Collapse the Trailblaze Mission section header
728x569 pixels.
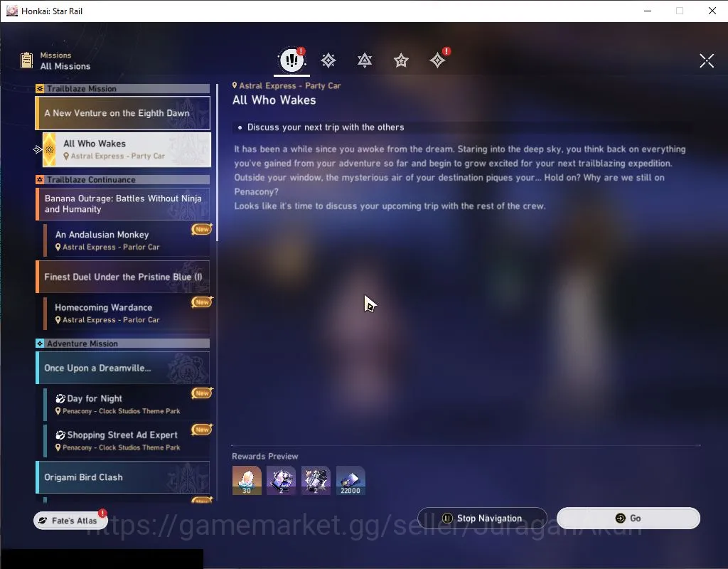[123, 89]
